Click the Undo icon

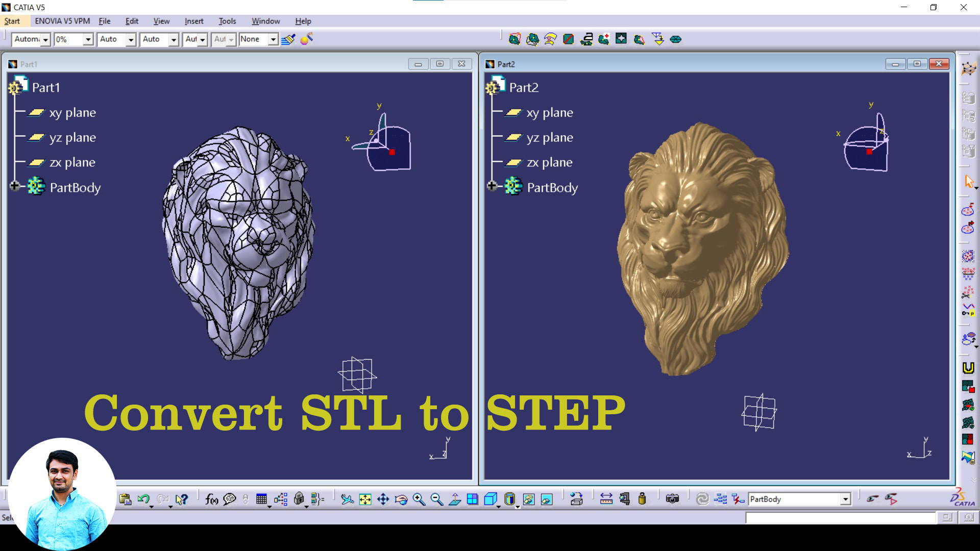(x=143, y=499)
